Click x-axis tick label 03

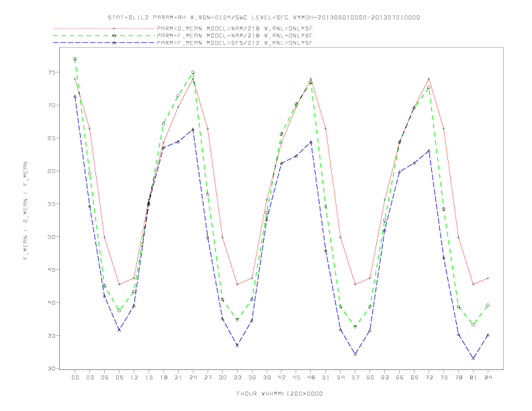89,377
